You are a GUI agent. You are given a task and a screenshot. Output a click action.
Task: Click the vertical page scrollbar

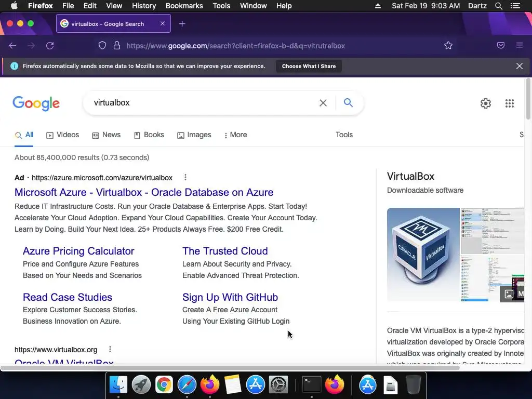click(528, 99)
